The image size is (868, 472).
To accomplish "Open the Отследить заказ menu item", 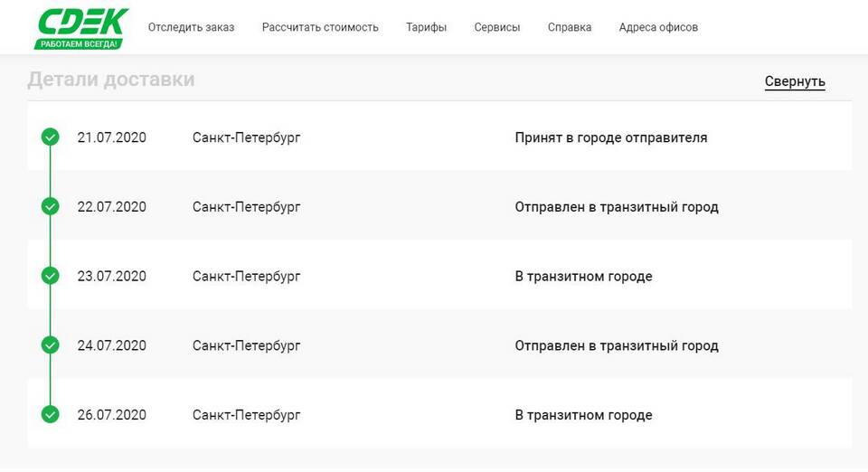I will point(191,27).
